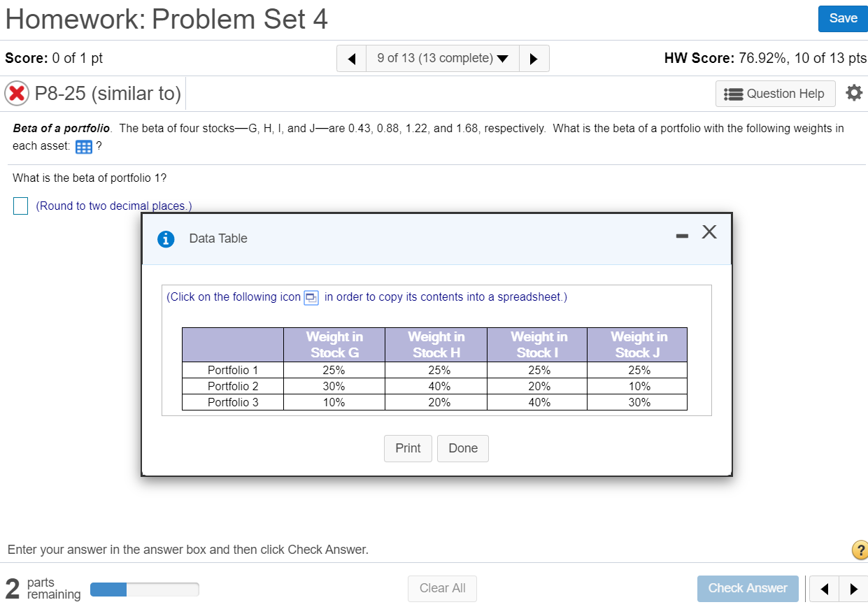The height and width of the screenshot is (607, 868).
Task: Click the copy-to-spreadsheet icon
Action: (x=311, y=298)
